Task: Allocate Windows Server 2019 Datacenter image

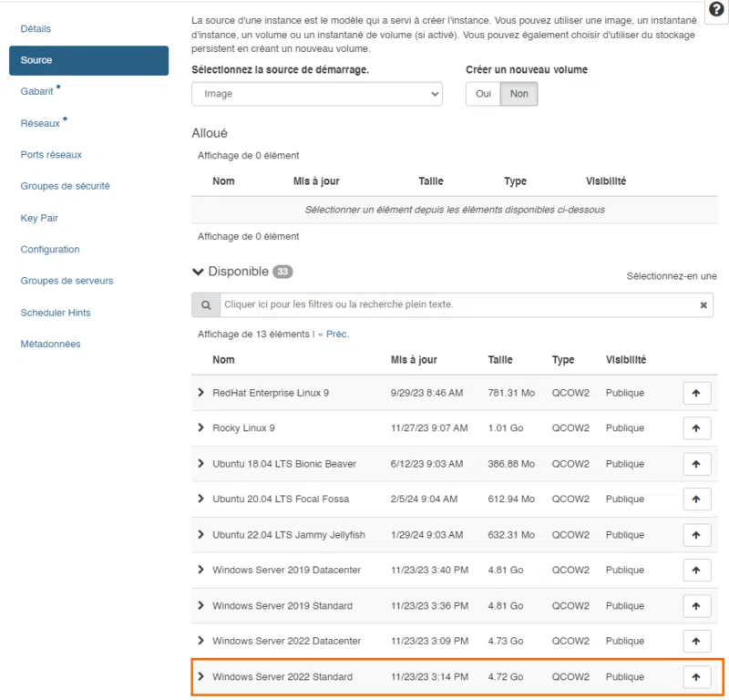Action: pyautogui.click(x=696, y=571)
